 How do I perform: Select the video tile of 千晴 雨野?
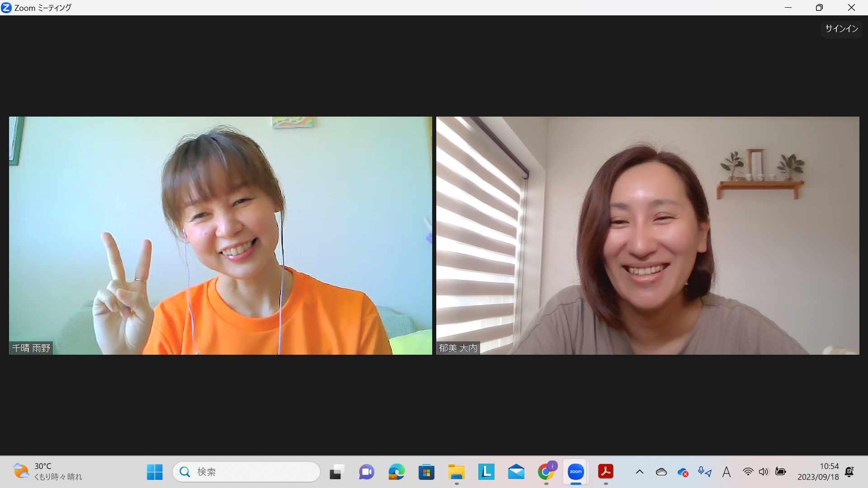click(x=220, y=235)
